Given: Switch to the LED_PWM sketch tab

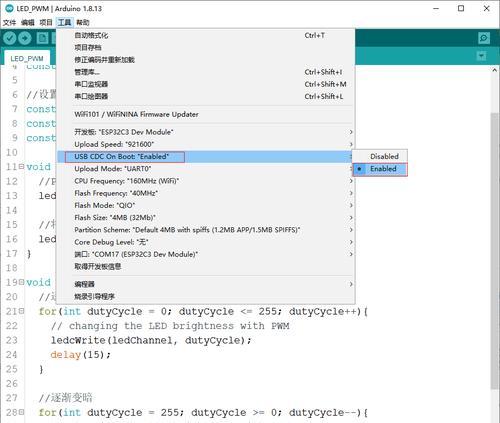Looking at the screenshot, I should pos(27,58).
